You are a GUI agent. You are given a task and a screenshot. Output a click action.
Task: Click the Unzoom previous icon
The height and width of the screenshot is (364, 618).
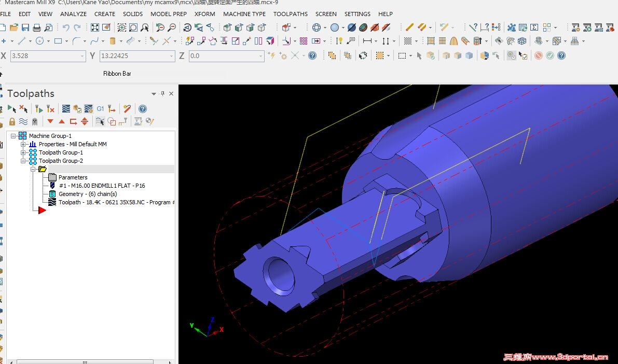tap(160, 27)
